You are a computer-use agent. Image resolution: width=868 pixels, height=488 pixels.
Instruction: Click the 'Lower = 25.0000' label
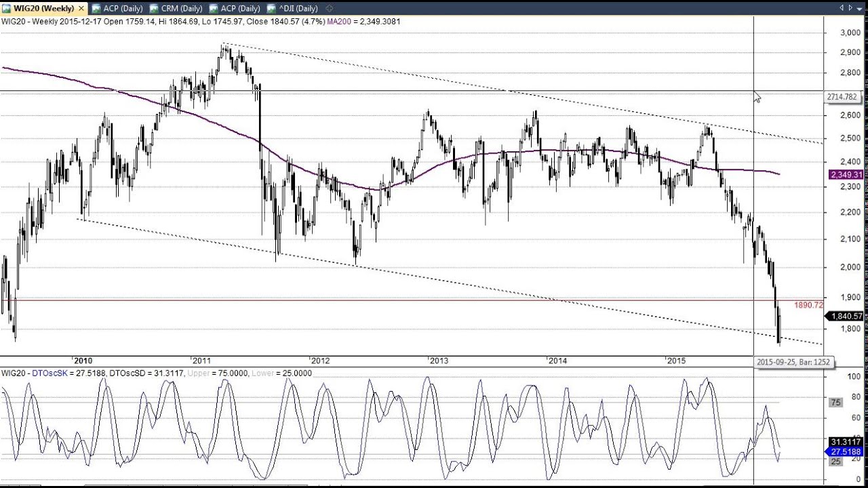click(x=281, y=373)
